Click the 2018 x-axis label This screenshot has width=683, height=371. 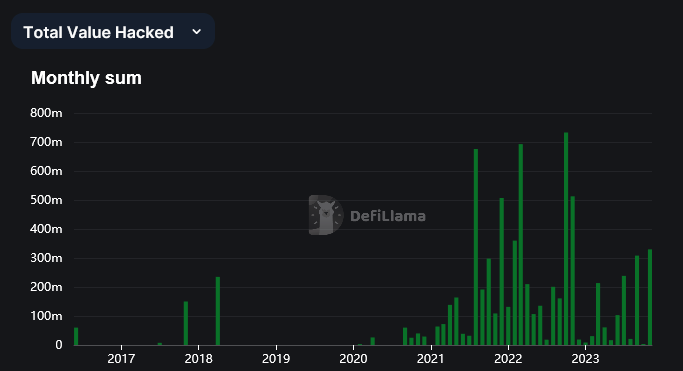tap(198, 358)
